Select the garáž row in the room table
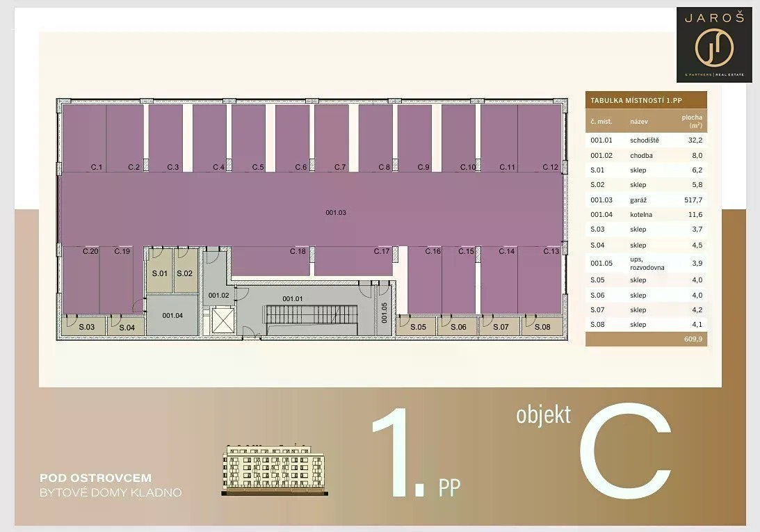 pyautogui.click(x=646, y=200)
